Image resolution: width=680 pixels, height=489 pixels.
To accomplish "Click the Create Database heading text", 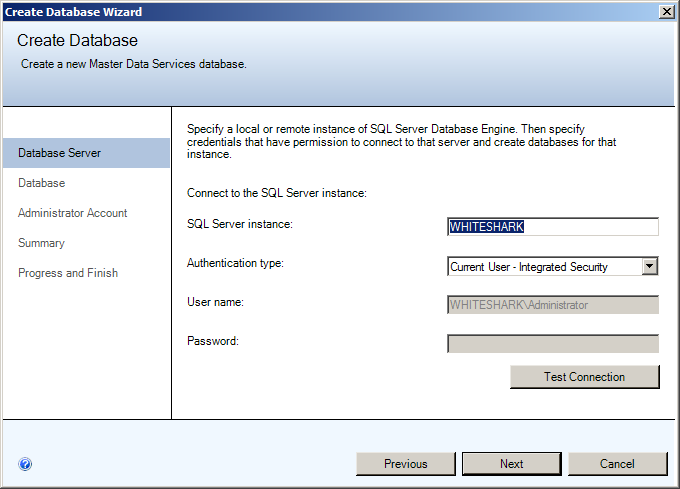I will pyautogui.click(x=77, y=41).
